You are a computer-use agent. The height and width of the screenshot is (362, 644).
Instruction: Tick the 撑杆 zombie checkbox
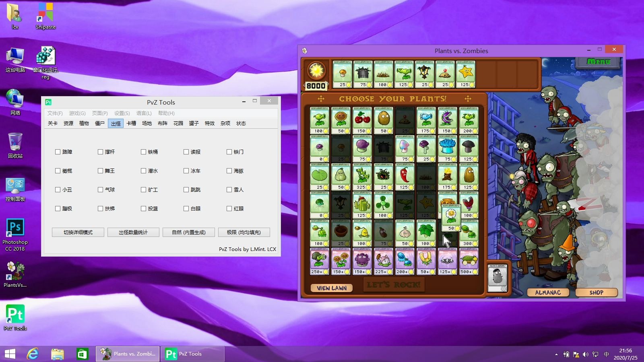tap(100, 152)
